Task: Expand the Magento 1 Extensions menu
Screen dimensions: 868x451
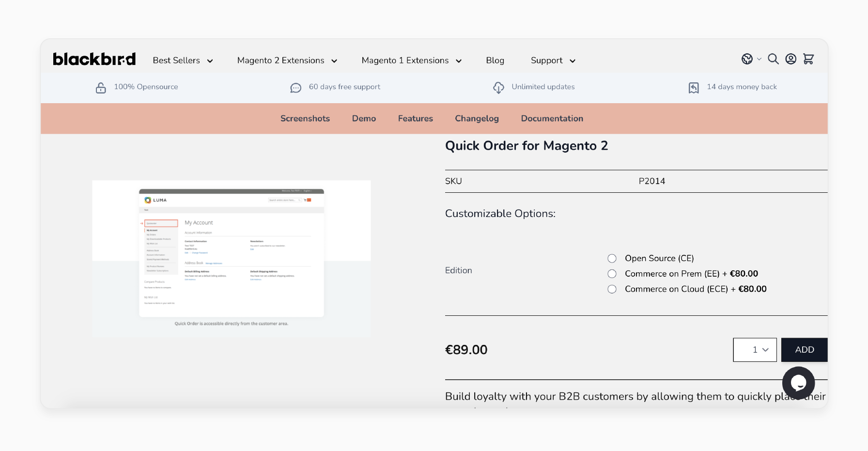Action: [x=411, y=61]
